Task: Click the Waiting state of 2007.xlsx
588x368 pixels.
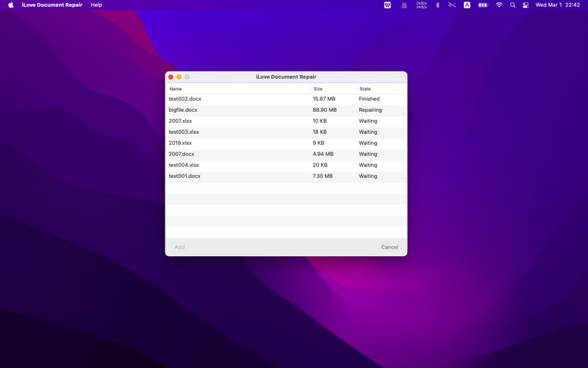Action: pos(368,121)
